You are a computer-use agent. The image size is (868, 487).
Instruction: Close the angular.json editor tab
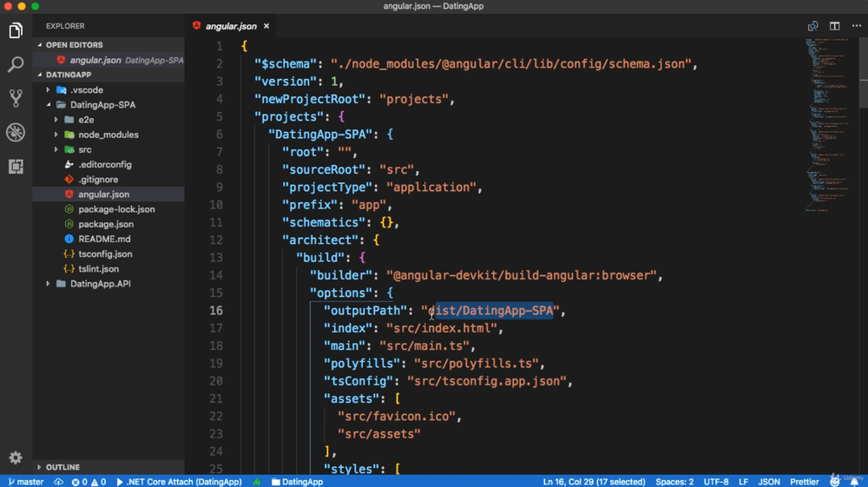coord(266,26)
